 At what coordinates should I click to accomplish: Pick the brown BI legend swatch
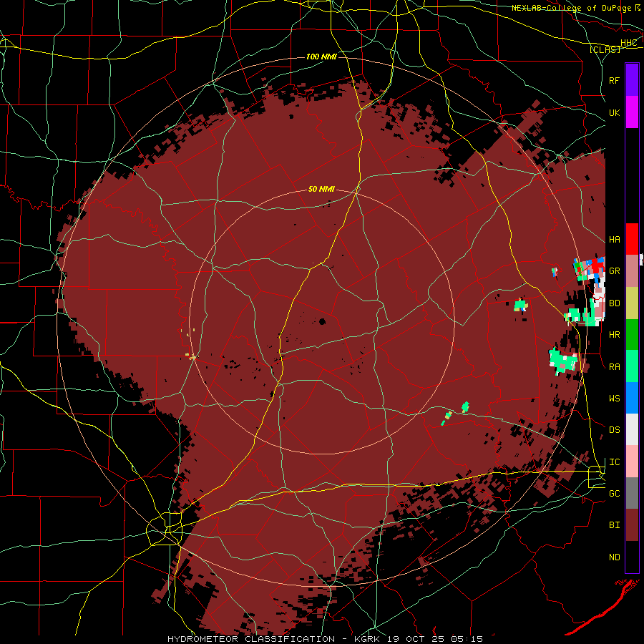[632, 525]
